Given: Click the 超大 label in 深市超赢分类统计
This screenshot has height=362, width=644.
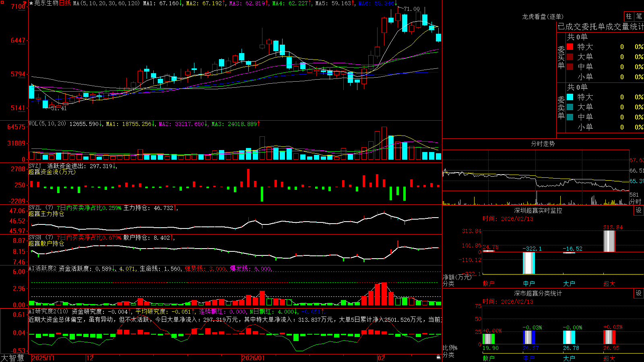Looking at the screenshot, I should [x=609, y=358].
